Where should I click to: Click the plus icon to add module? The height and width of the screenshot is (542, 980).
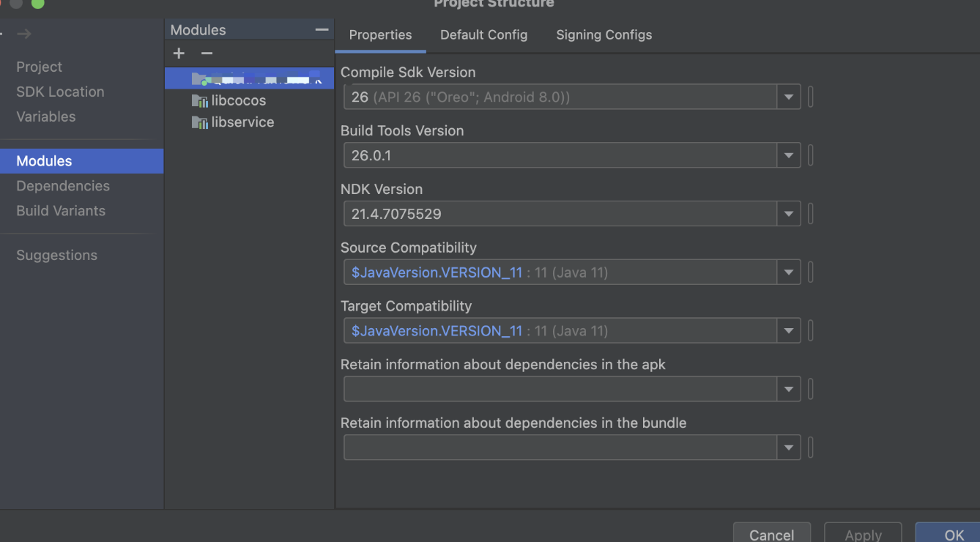pos(179,53)
